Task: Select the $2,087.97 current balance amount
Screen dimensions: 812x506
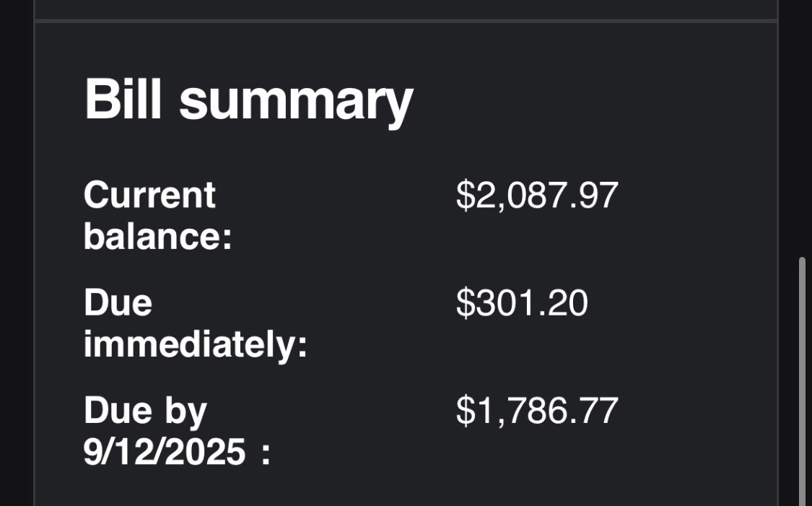Action: coord(537,195)
